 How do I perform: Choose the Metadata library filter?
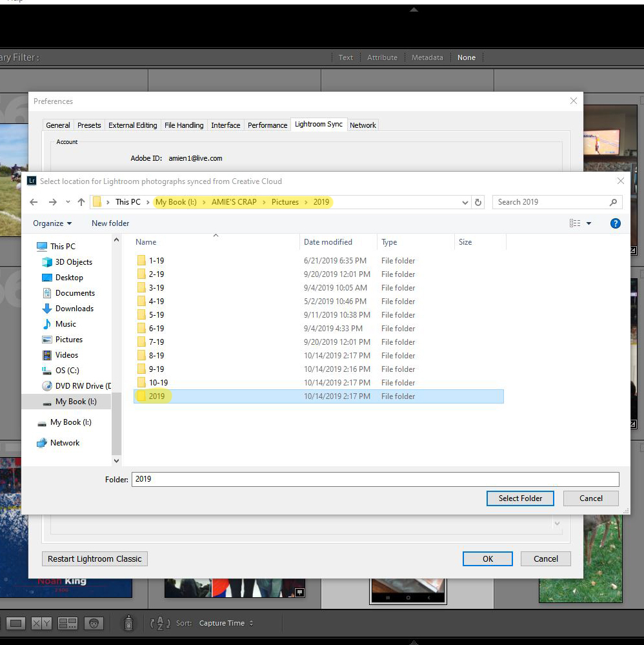[x=427, y=57]
